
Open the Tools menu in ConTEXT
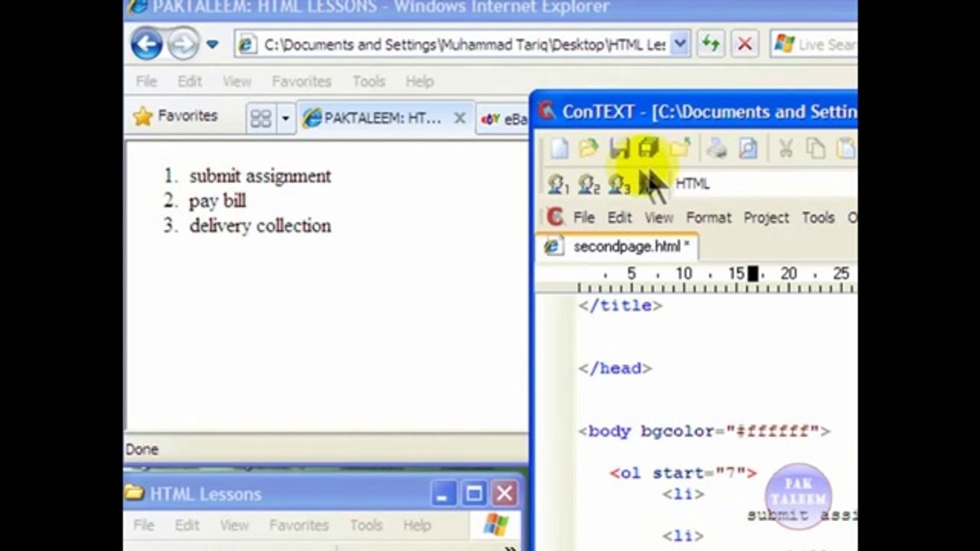coord(818,217)
